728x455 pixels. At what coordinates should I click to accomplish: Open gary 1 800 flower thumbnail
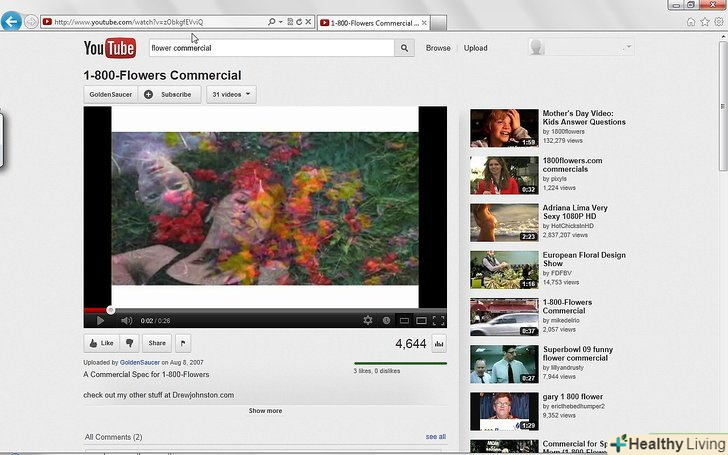[x=504, y=411]
